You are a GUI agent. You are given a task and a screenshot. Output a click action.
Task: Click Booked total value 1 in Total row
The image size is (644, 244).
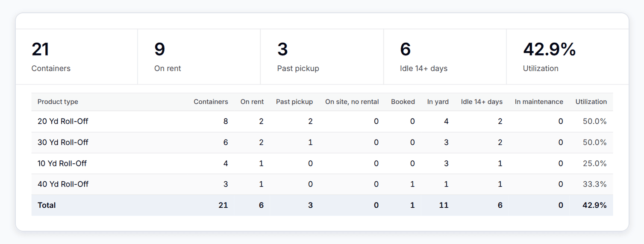tap(412, 205)
